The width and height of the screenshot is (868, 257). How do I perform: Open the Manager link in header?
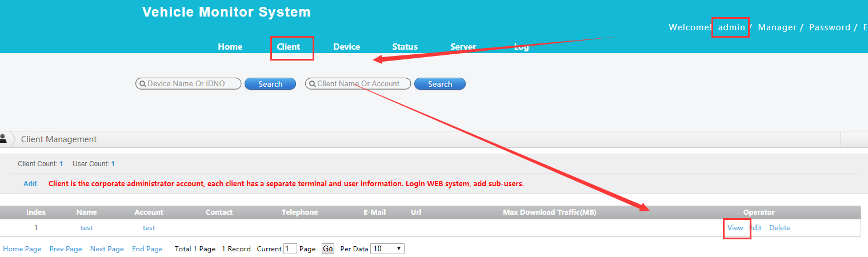tap(777, 27)
